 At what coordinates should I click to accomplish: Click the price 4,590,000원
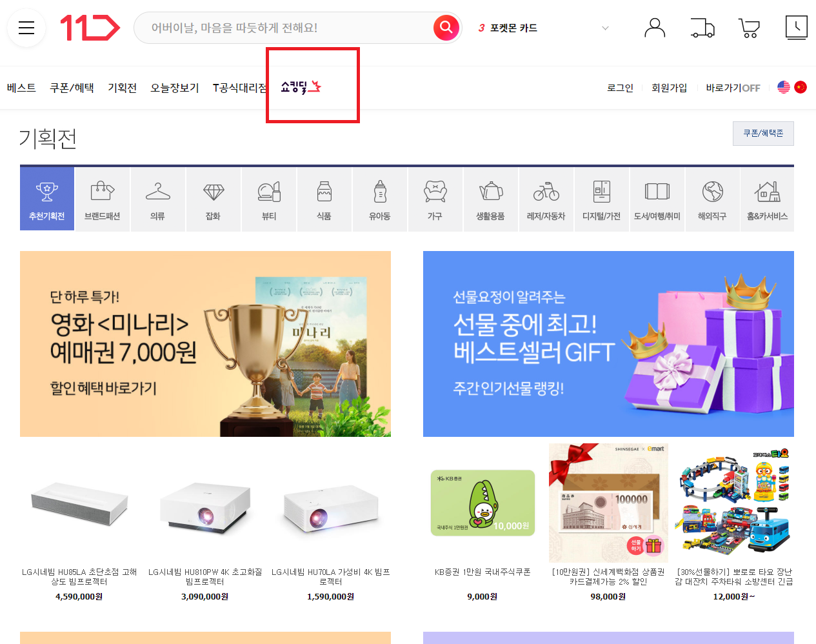[x=79, y=597]
